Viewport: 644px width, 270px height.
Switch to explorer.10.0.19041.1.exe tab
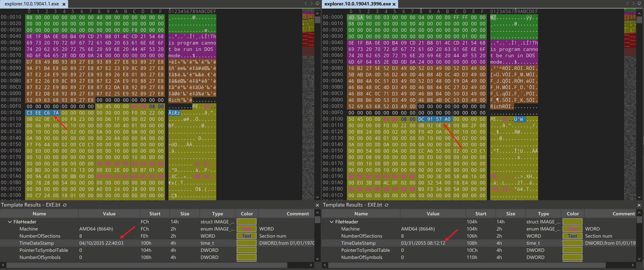[32, 4]
